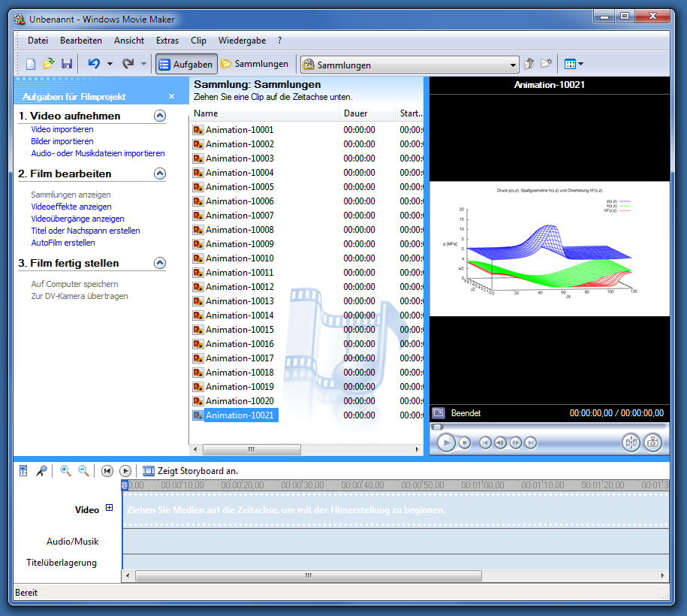Click the timeline playhead at 0:00

pos(125,485)
